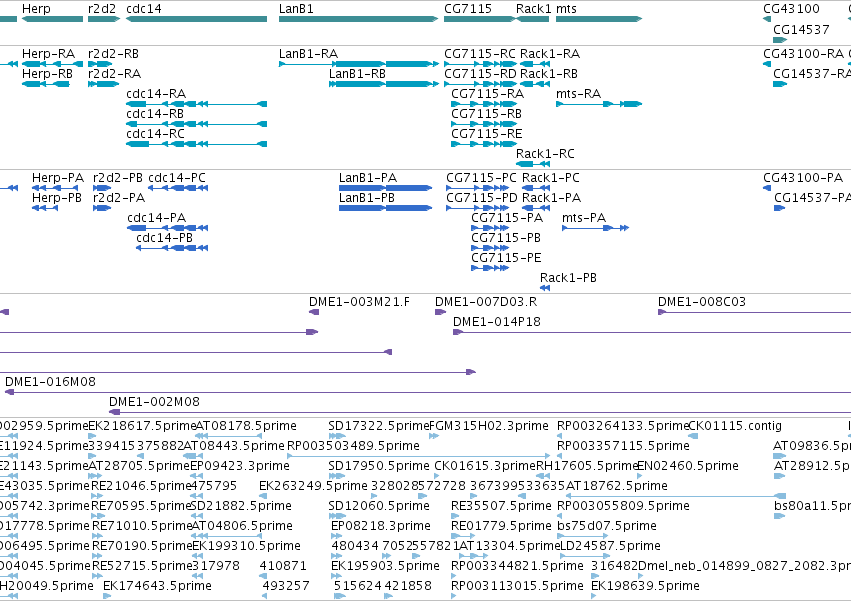Select the r2d2-RA transcript label
This screenshot has height=601, width=851.
coord(114,73)
